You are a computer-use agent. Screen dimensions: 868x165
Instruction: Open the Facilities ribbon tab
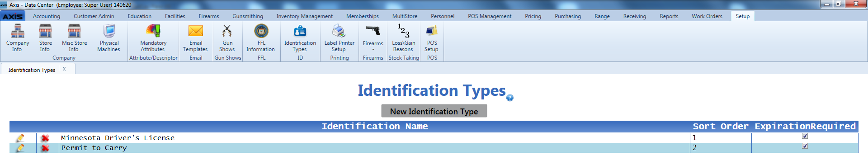pyautogui.click(x=175, y=16)
